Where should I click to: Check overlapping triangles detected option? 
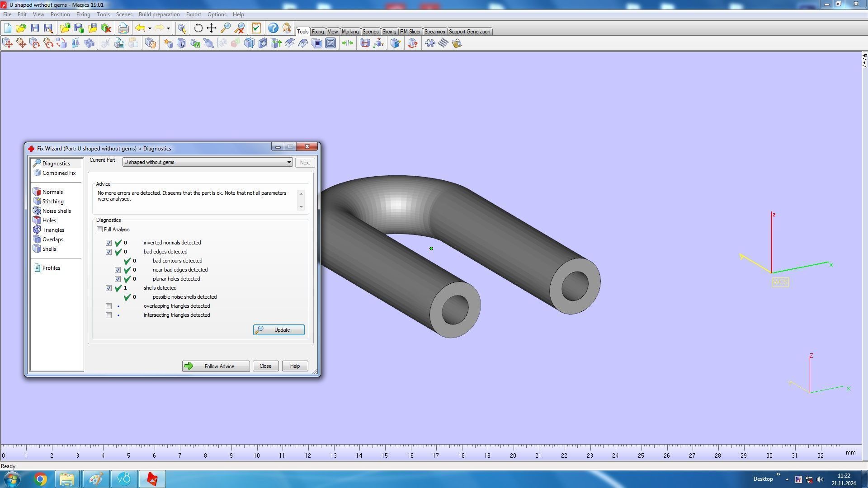(x=109, y=306)
